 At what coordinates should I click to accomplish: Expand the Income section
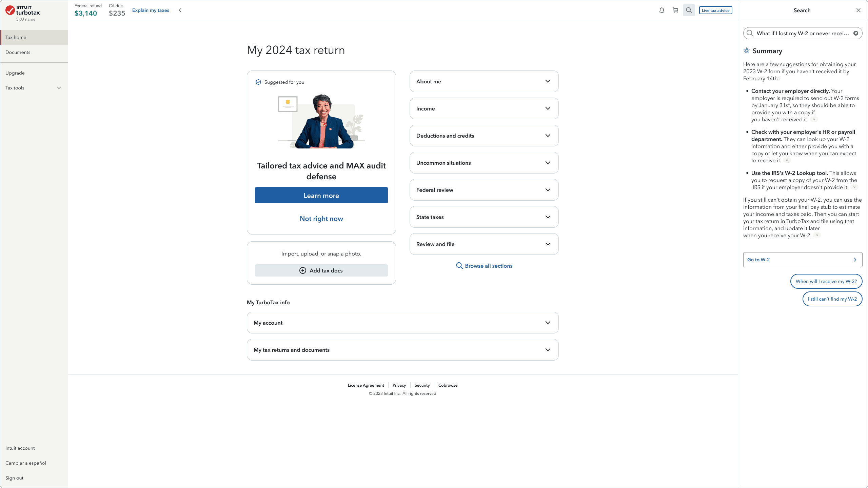point(484,108)
